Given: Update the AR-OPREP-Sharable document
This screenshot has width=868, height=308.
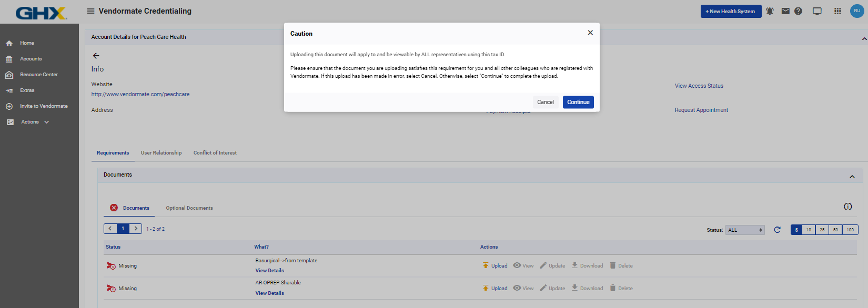Looking at the screenshot, I should point(552,289).
